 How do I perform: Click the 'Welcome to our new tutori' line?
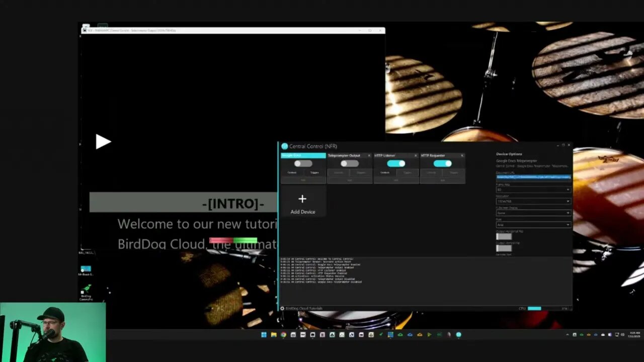pos(197,224)
